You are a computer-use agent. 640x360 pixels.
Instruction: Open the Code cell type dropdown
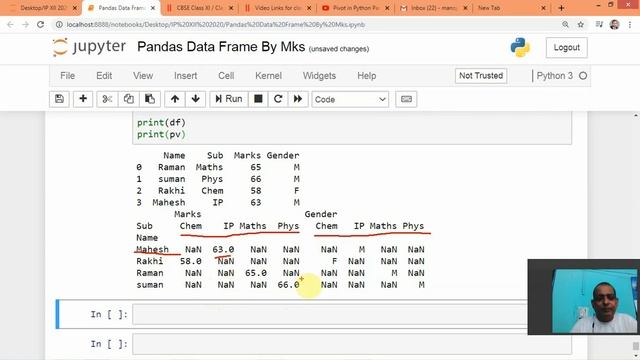point(350,100)
